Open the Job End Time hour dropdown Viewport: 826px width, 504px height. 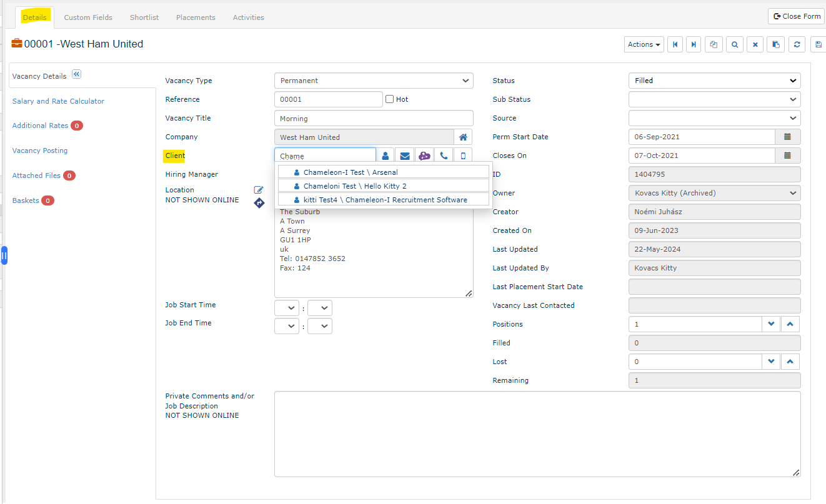[x=287, y=326]
